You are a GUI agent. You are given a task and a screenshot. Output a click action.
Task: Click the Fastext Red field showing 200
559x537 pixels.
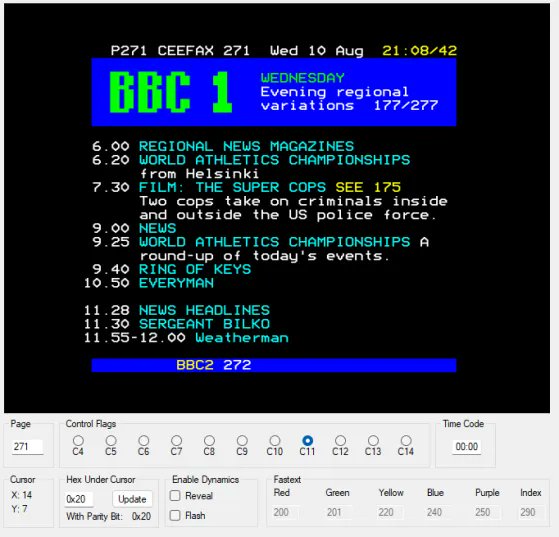287,512
